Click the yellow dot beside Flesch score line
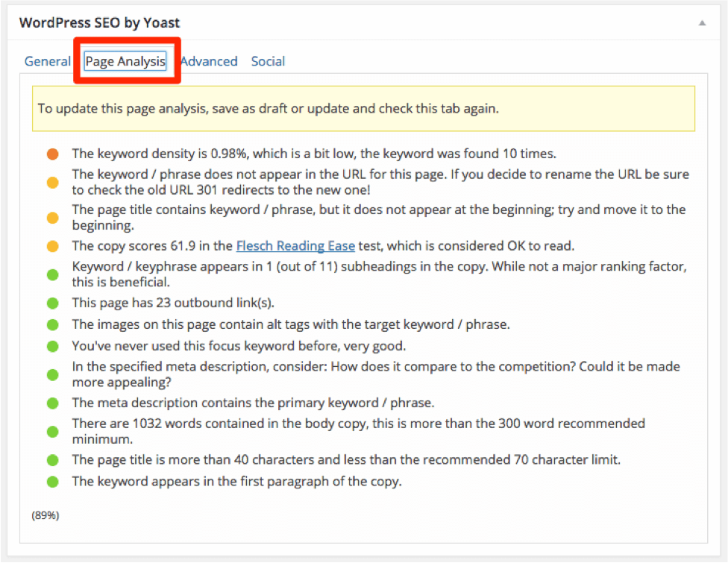 52,246
